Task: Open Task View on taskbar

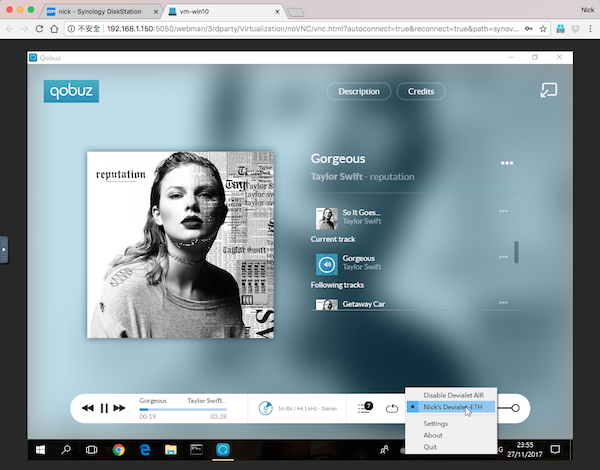Action: point(92,450)
